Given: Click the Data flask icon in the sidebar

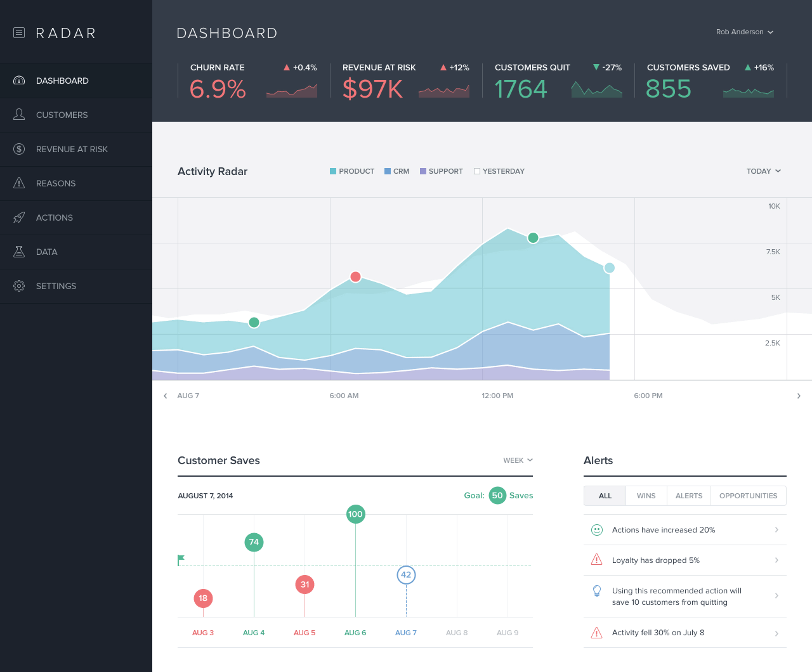Looking at the screenshot, I should pos(19,252).
